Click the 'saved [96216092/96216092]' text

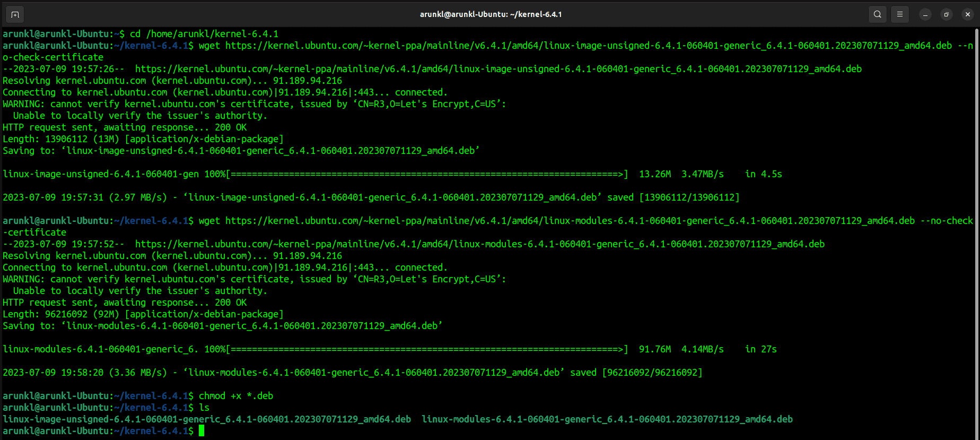coord(636,373)
